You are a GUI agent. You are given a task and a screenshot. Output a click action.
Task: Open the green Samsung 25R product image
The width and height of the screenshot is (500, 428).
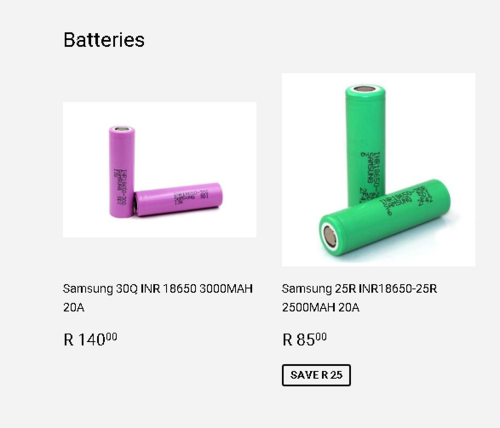pyautogui.click(x=379, y=170)
